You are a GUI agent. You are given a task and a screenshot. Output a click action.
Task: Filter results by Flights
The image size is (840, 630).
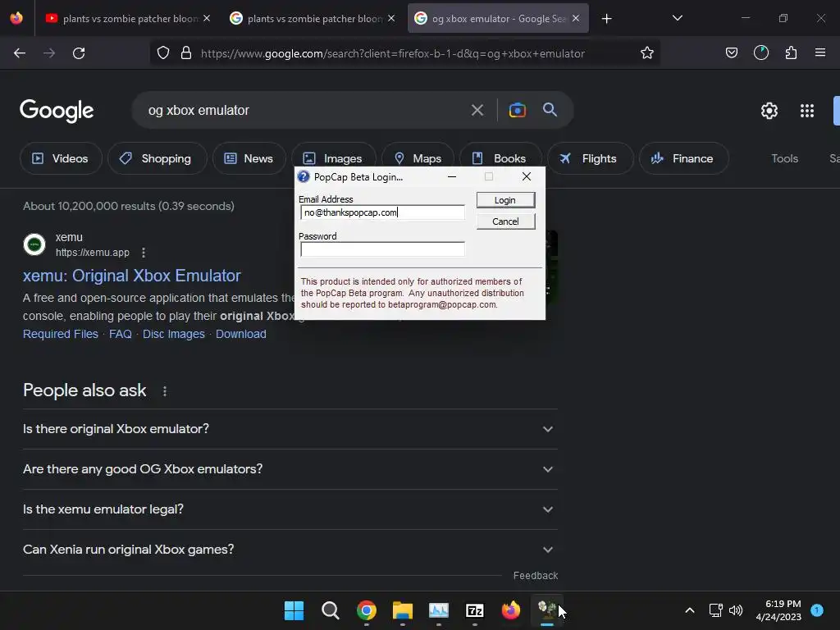pyautogui.click(x=591, y=158)
